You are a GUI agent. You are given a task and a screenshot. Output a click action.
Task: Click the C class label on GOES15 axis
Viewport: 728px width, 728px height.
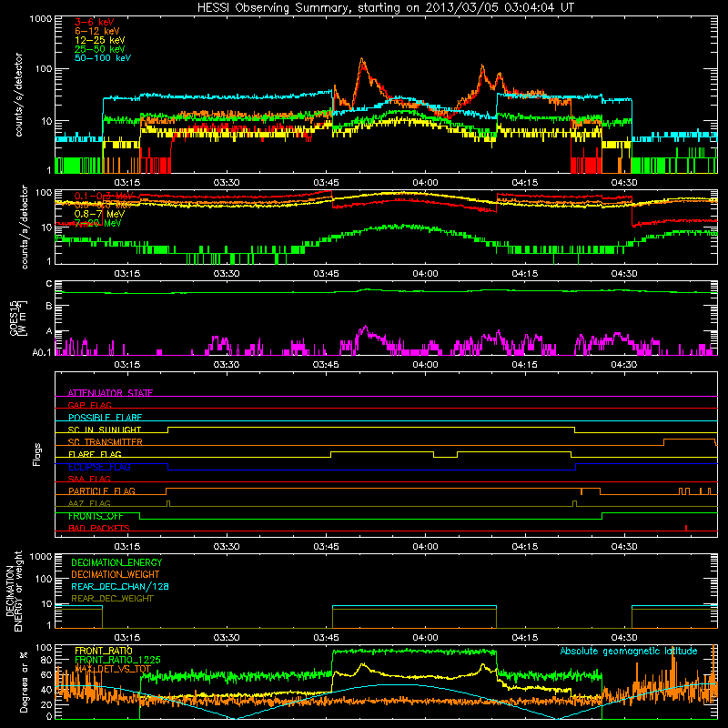(x=49, y=284)
